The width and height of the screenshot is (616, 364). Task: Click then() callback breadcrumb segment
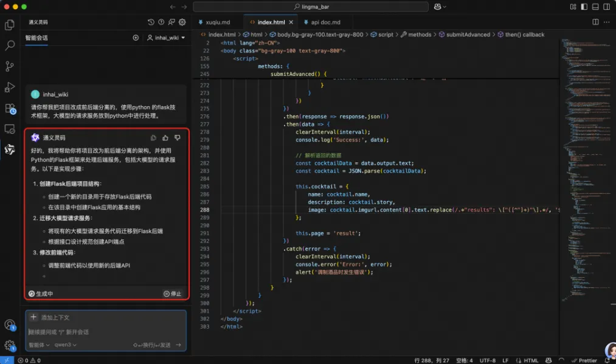(x=521, y=35)
